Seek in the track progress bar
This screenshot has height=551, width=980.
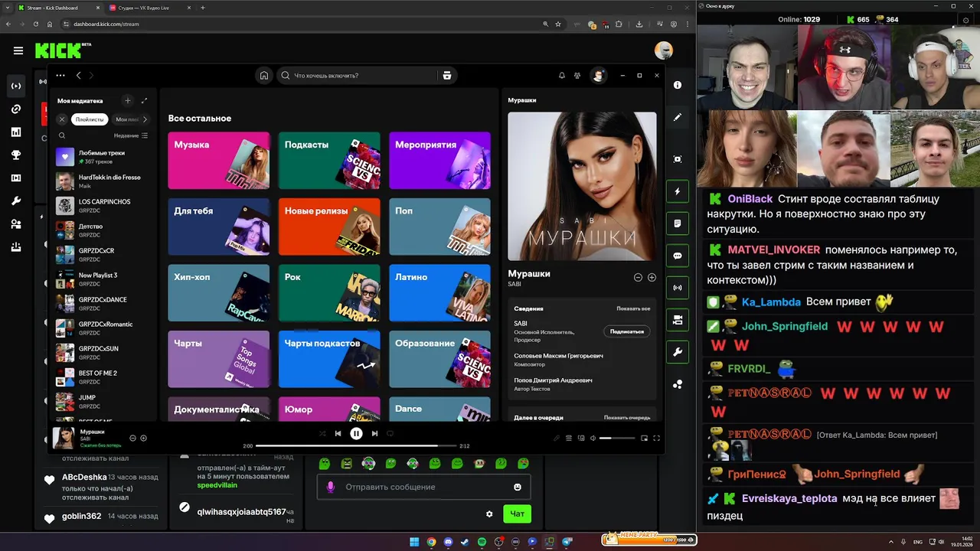click(x=356, y=445)
